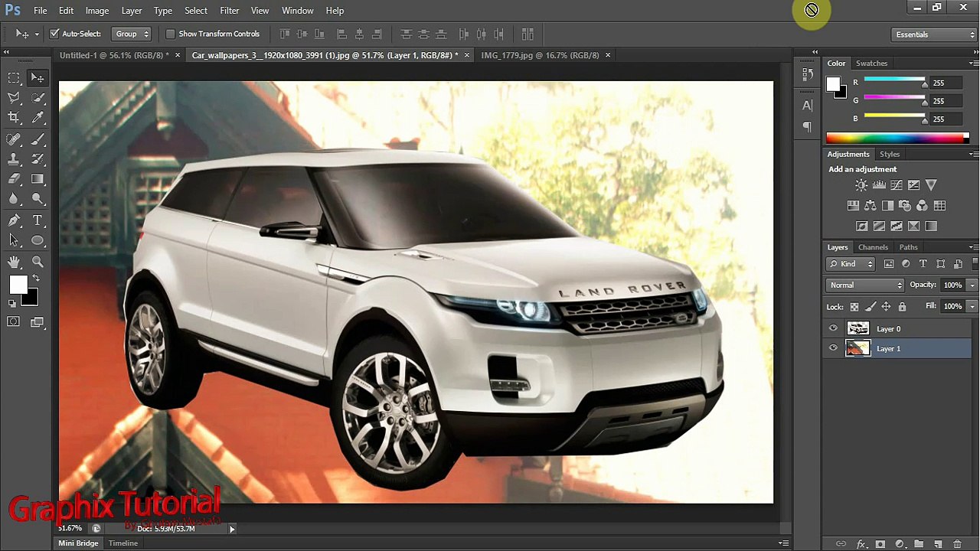Switch to the IMG_1779.jpg document tab
980x551 pixels.
pyautogui.click(x=540, y=55)
